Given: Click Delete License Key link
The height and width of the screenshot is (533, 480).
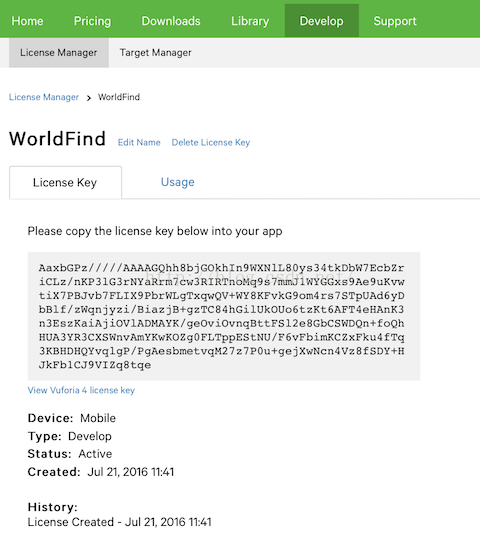Looking at the screenshot, I should point(211,142).
